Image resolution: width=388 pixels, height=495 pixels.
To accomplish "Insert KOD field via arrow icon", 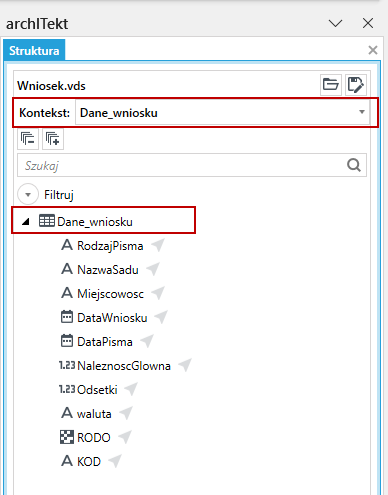I will (x=115, y=461).
